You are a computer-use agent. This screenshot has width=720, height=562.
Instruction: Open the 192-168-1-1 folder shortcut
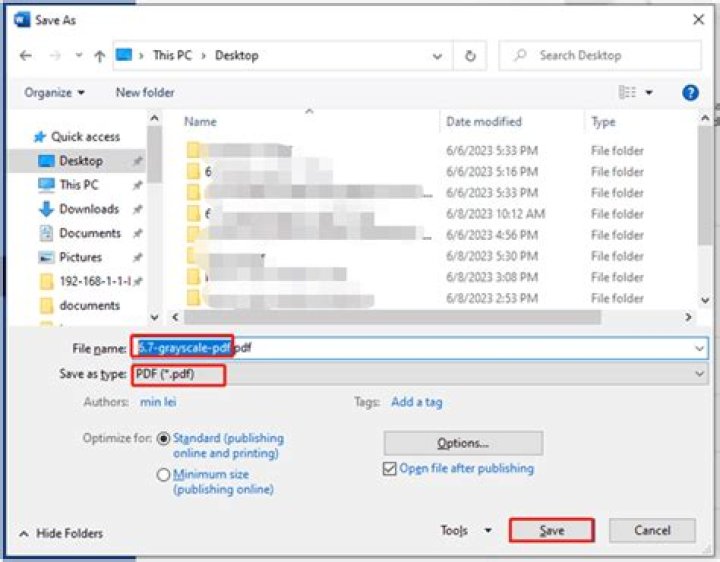pos(86,281)
